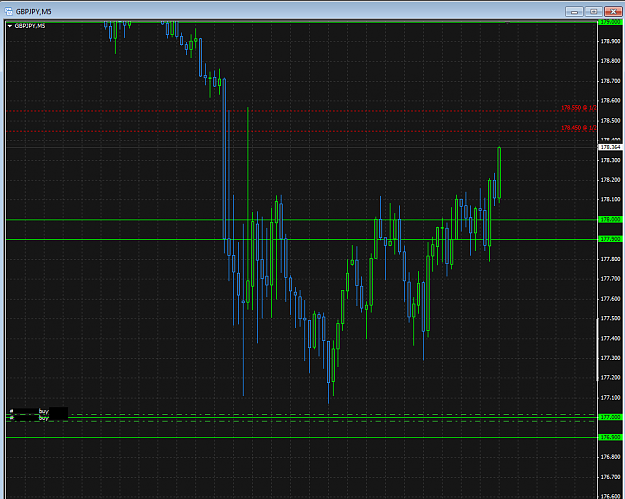Click the GBPJPY,M5 window title text
The height and width of the screenshot is (499, 625).
click(33, 12)
